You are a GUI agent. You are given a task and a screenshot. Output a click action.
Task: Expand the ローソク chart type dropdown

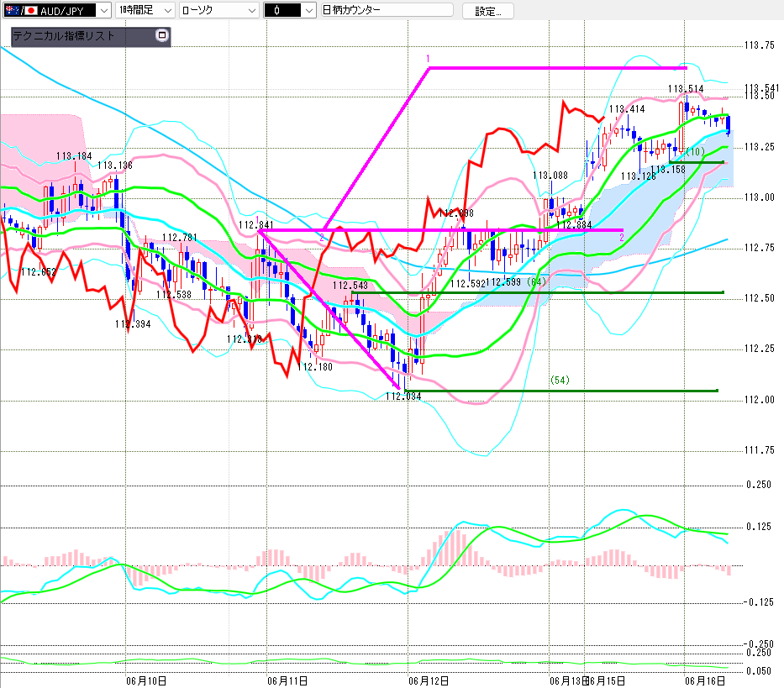coord(219,10)
